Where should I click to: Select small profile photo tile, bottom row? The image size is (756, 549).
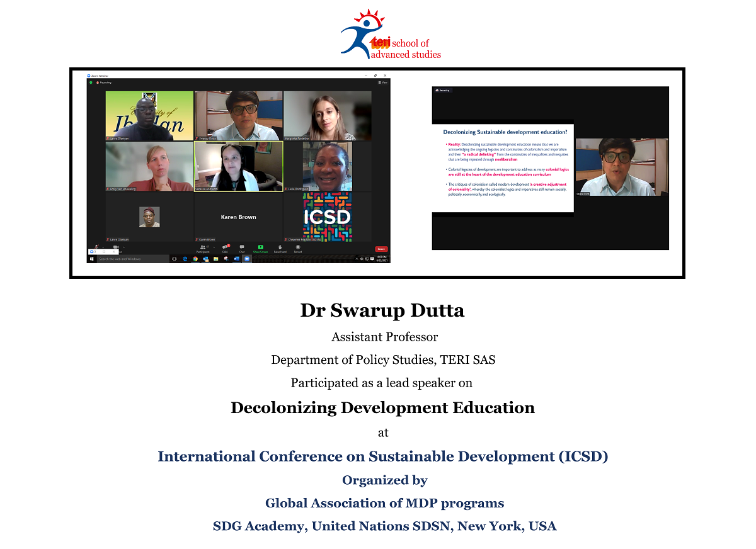[x=149, y=217]
